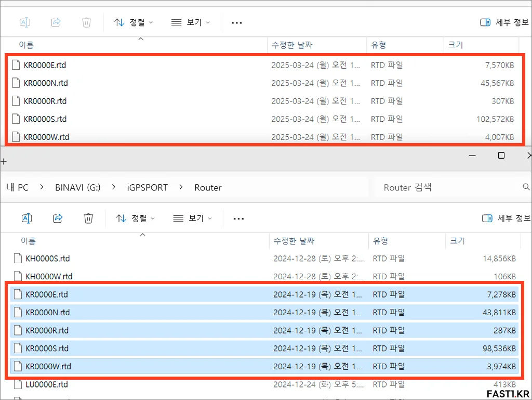532x400 pixels.
Task: Open more options ellipsis in lower Router window
Action: [238, 218]
